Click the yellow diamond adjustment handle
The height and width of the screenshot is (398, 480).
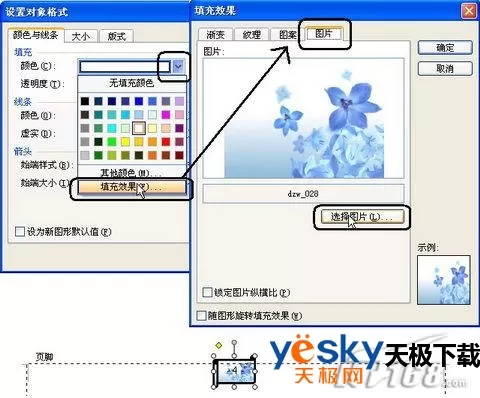pyautogui.click(x=218, y=346)
